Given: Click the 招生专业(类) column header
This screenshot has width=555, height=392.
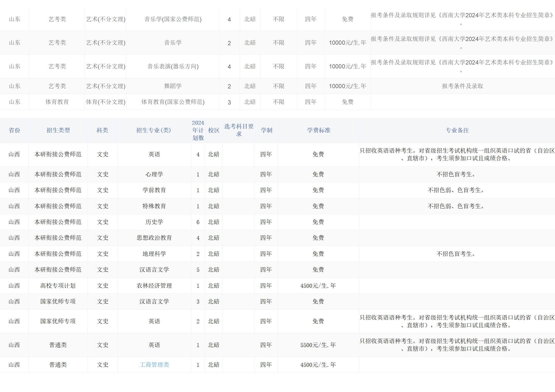Looking at the screenshot, I should (154, 130).
